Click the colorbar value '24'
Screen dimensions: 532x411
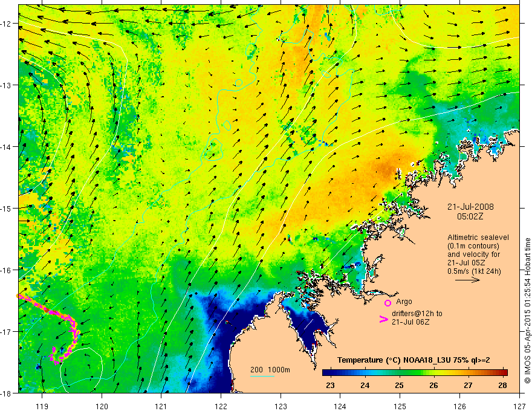pos(365,385)
